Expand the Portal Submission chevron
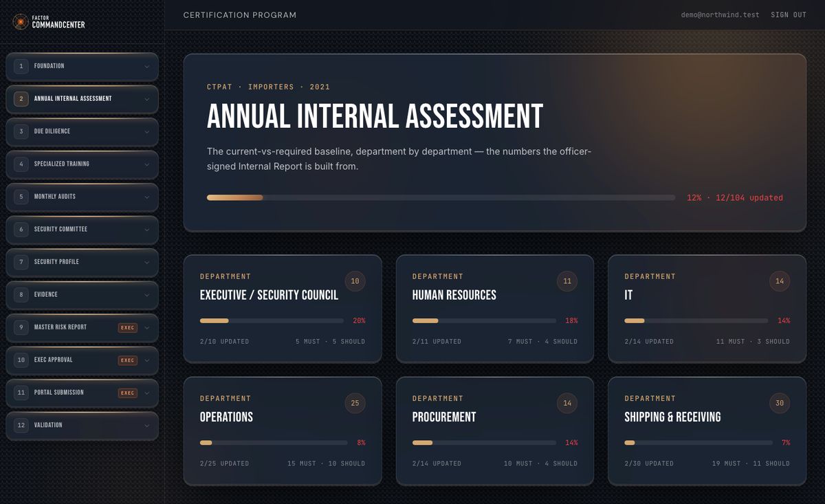This screenshot has height=504, width=825. 147,393
